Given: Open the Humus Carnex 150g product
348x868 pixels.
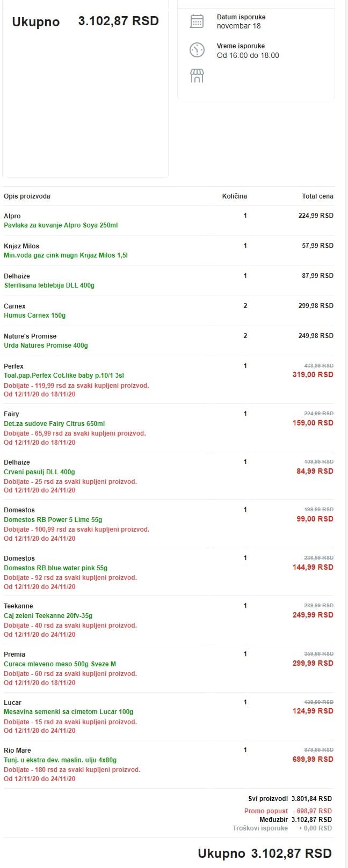Looking at the screenshot, I should pyautogui.click(x=34, y=315).
